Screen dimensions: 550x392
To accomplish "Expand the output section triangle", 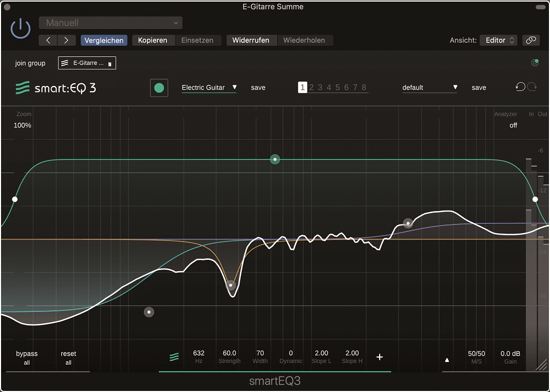I will tap(447, 360).
